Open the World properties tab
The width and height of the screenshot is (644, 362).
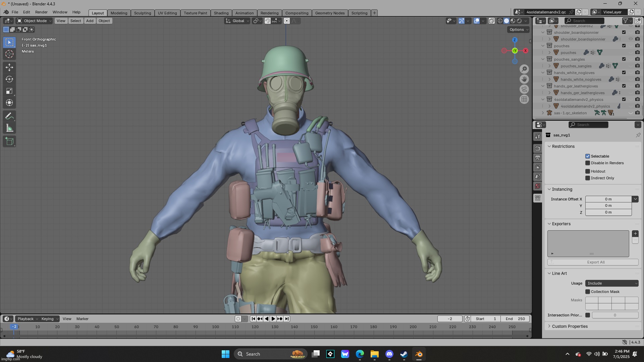538,186
